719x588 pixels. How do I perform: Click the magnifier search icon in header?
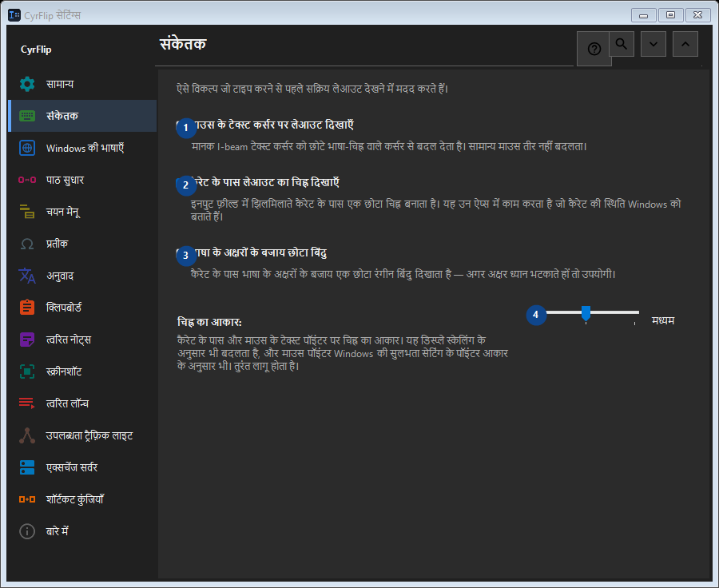click(x=622, y=44)
